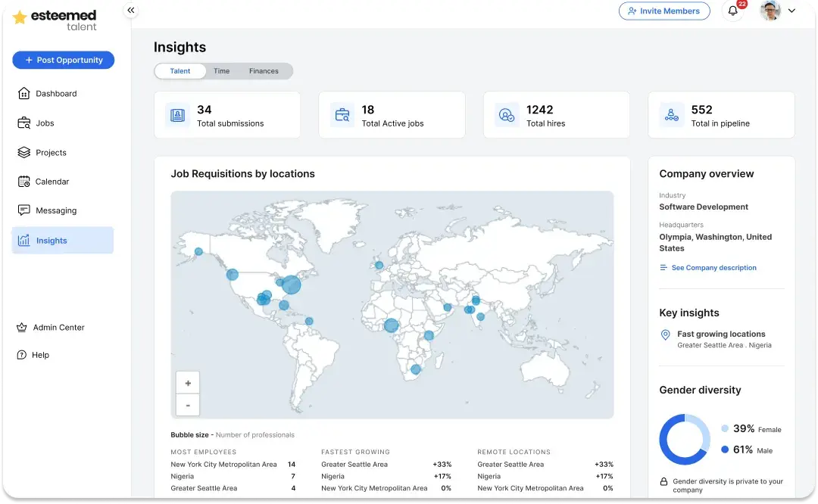This screenshot has height=504, width=818.
Task: Switch to the Time tab
Action: tap(221, 70)
